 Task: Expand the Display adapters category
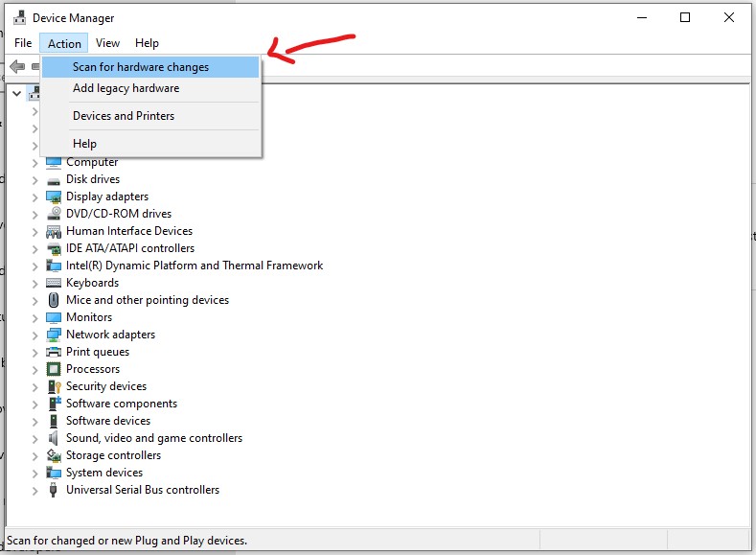(x=34, y=197)
